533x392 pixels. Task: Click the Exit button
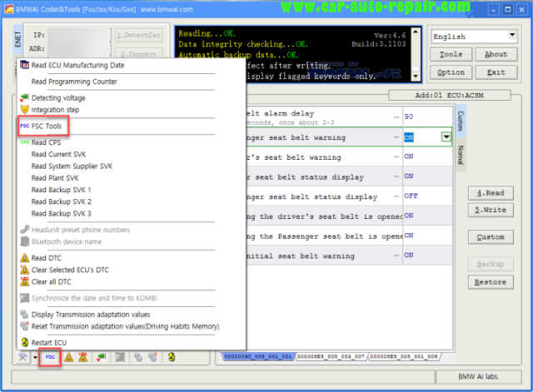click(496, 72)
